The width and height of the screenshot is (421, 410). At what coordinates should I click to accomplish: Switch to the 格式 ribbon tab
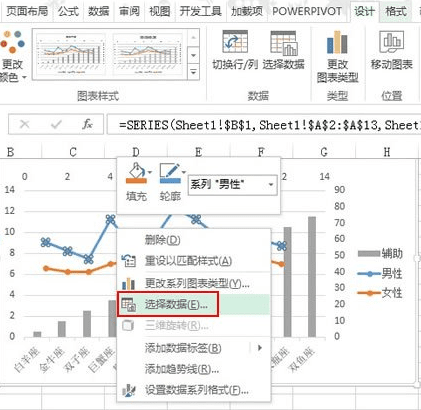coord(396,11)
